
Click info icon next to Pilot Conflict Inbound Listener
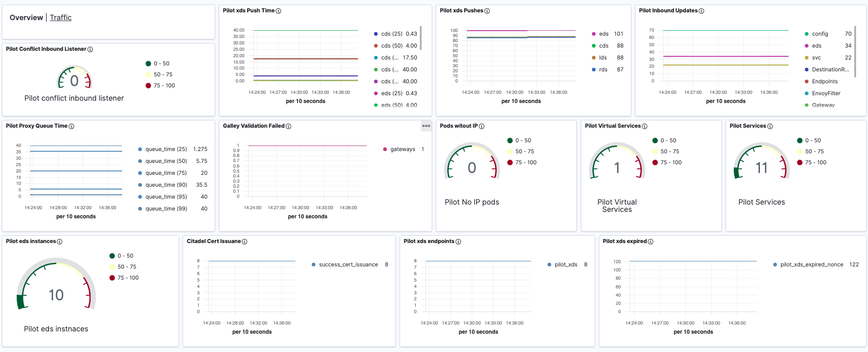90,49
